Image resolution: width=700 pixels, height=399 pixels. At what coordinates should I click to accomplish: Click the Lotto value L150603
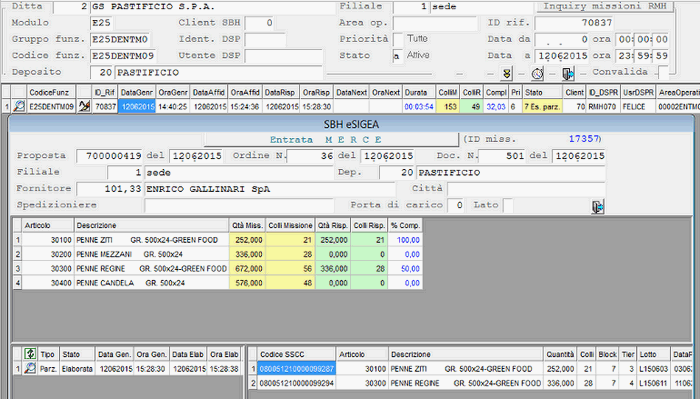pyautogui.click(x=653, y=369)
